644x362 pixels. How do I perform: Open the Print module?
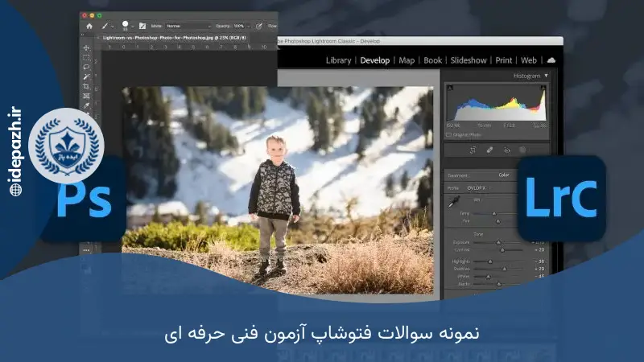(x=504, y=60)
